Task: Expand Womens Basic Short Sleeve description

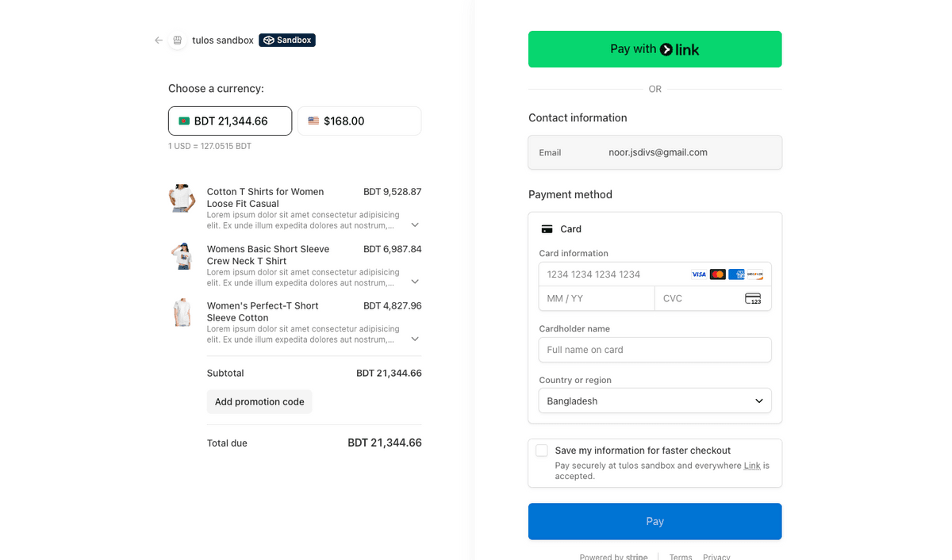Action: pos(415,282)
